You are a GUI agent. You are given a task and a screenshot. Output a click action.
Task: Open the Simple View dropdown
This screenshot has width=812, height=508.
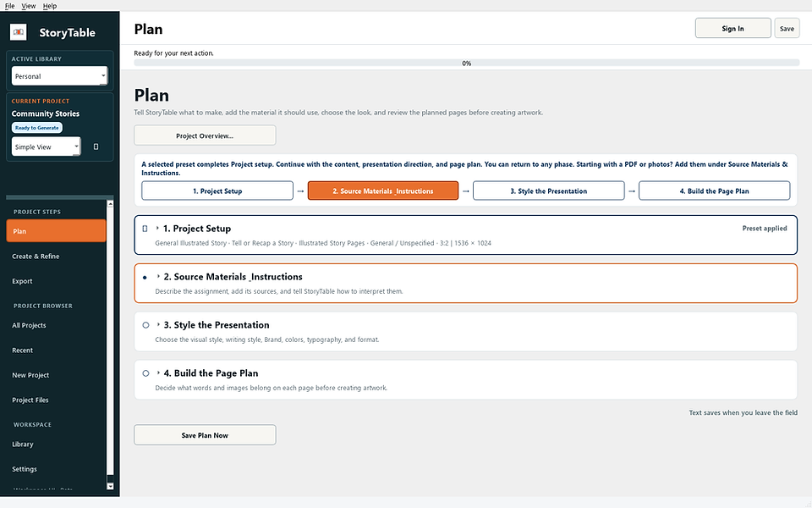[46, 146]
